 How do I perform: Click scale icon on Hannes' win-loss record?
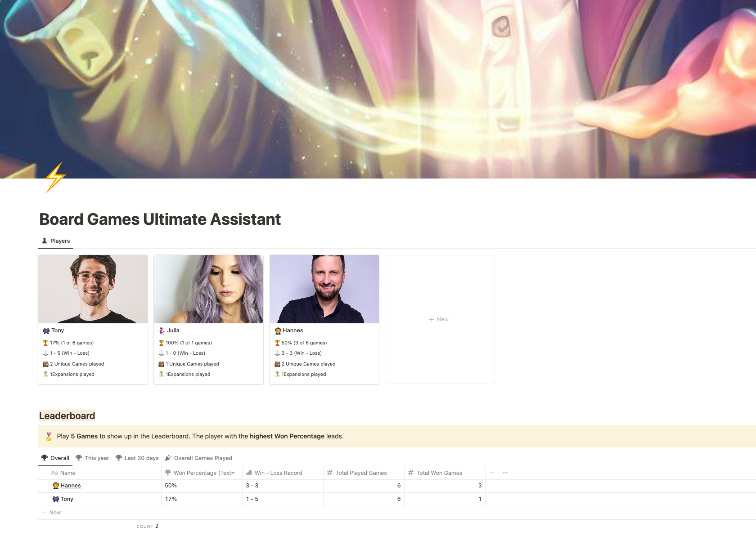click(x=277, y=353)
